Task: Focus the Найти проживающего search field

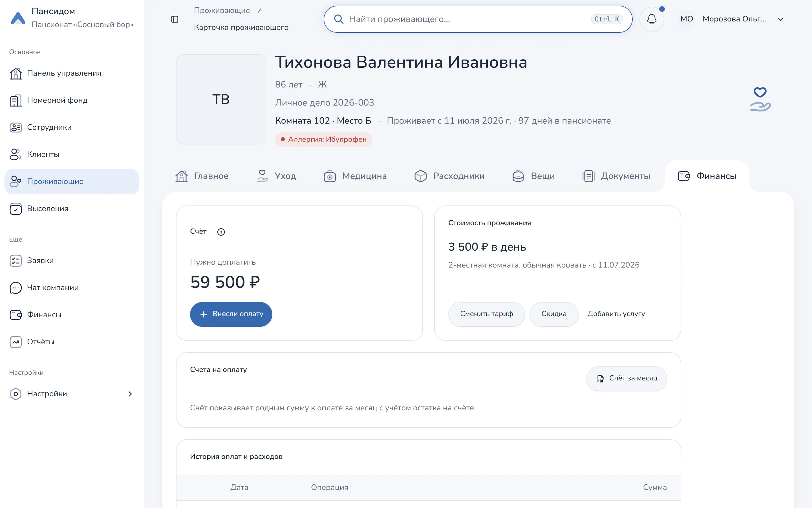Action: pos(478,19)
